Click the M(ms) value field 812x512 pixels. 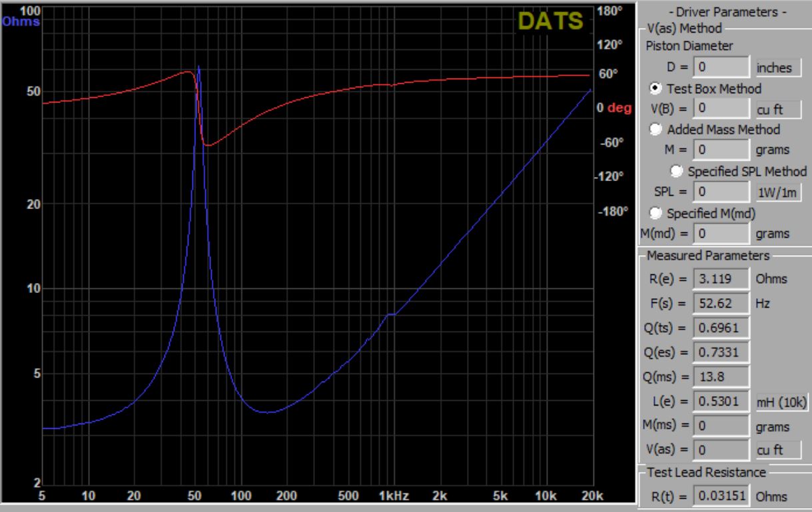(721, 426)
